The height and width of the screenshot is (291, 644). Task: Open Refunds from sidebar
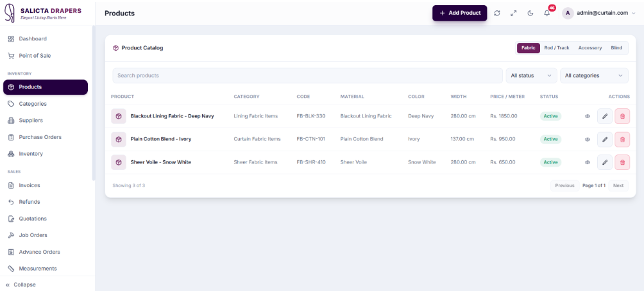click(46, 202)
